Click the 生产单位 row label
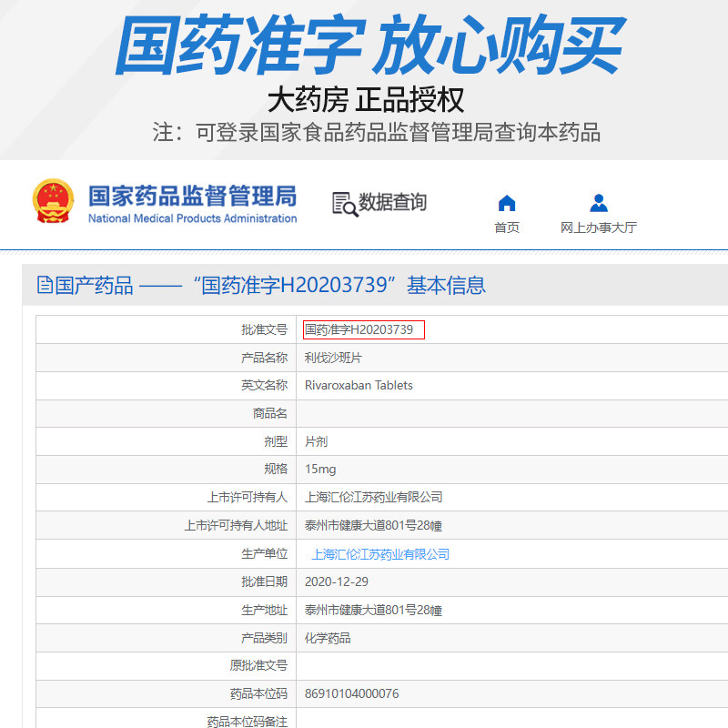The width and height of the screenshot is (728, 728). pyautogui.click(x=264, y=553)
